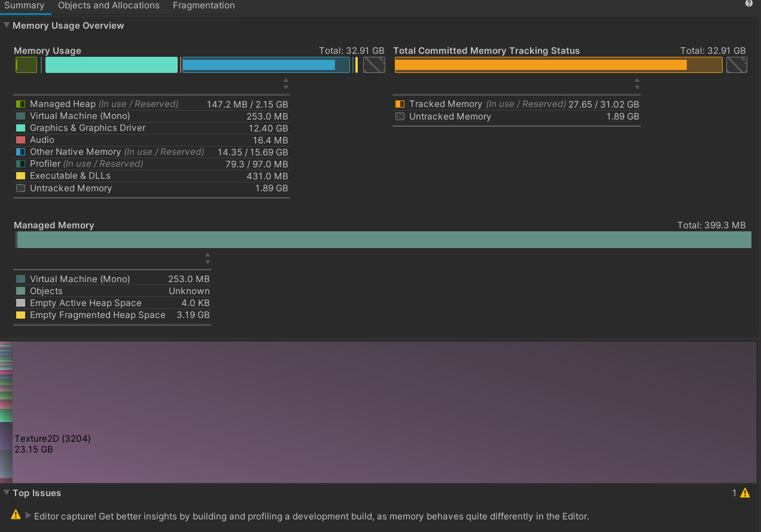Switch to the Fragmentation tab
The image size is (761, 532).
point(203,5)
